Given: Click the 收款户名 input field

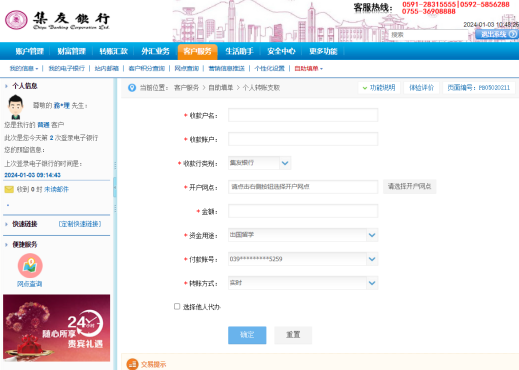Looking at the screenshot, I should [x=303, y=115].
